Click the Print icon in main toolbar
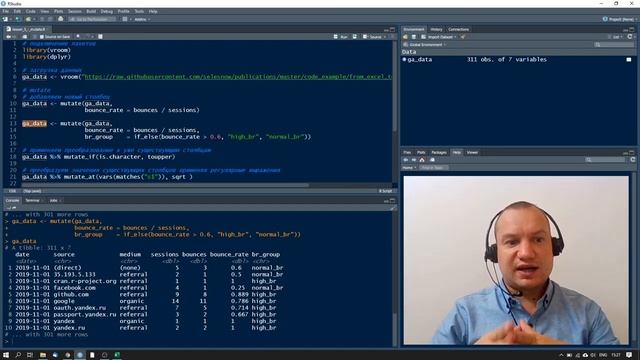 (61, 19)
